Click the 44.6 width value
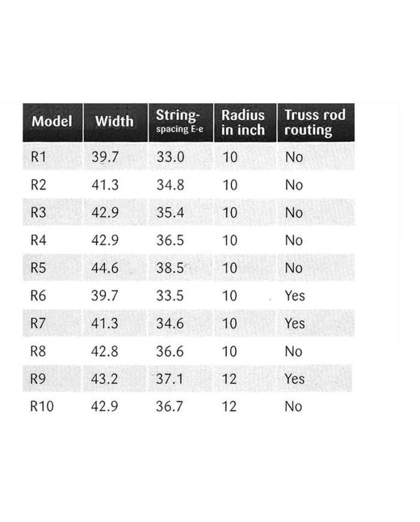This screenshot has height=522, width=420. 105,268
